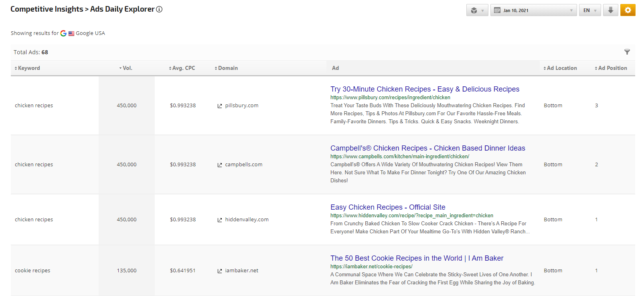The height and width of the screenshot is (296, 644).
Task: Open pillsbury.com external link icon
Action: (220, 106)
